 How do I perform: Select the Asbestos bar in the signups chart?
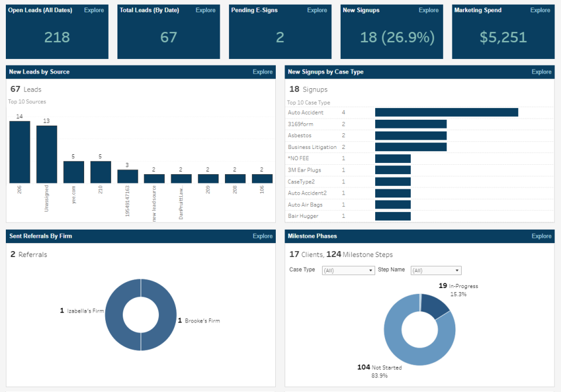click(x=410, y=135)
